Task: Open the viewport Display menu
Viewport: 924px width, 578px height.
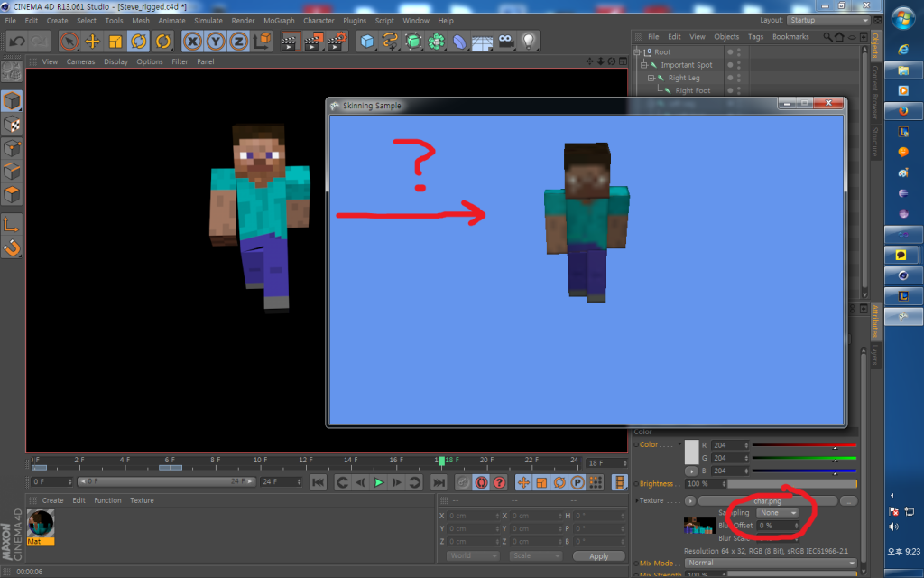Action: click(115, 62)
